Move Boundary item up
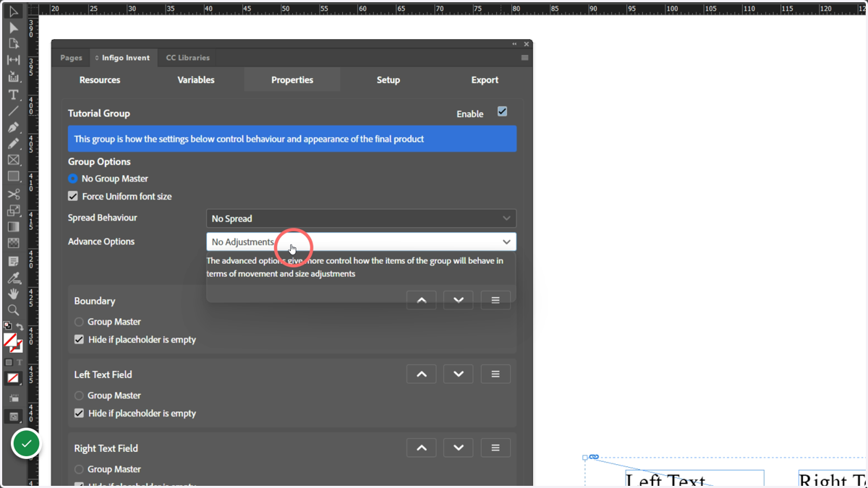The width and height of the screenshot is (868, 488). tap(422, 300)
